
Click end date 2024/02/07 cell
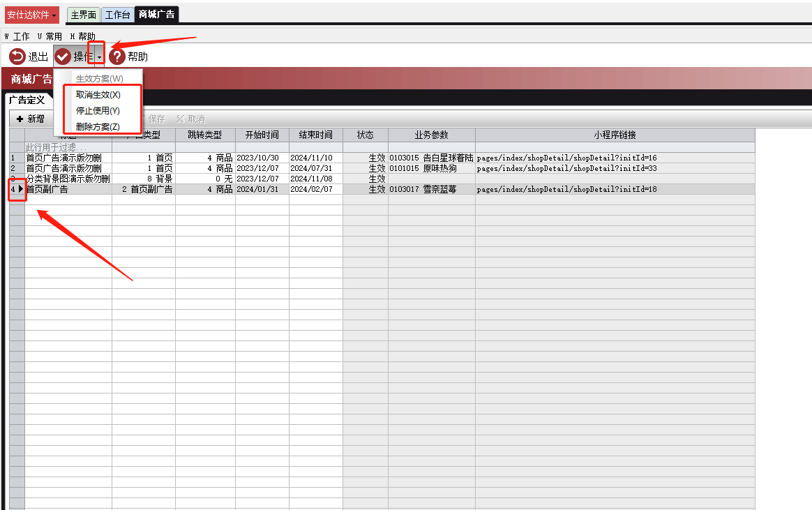click(x=316, y=190)
